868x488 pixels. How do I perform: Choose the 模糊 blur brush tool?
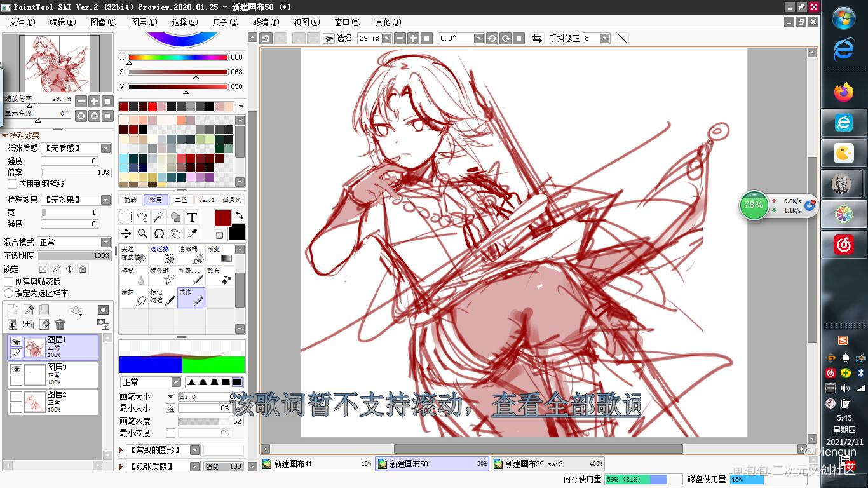(x=133, y=275)
